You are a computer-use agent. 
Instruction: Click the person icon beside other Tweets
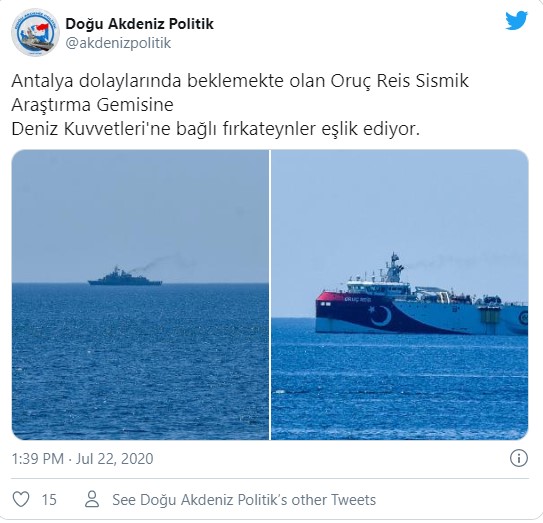(92, 499)
